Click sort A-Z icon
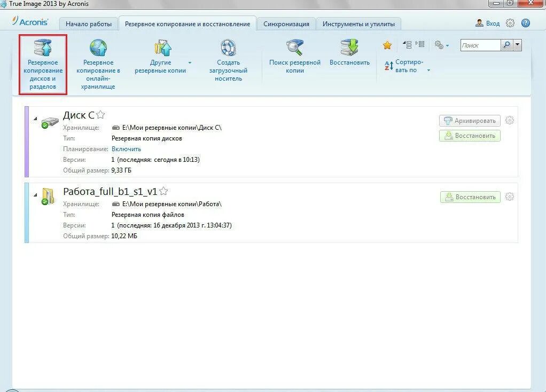Image resolution: width=546 pixels, height=392 pixels. tap(388, 66)
